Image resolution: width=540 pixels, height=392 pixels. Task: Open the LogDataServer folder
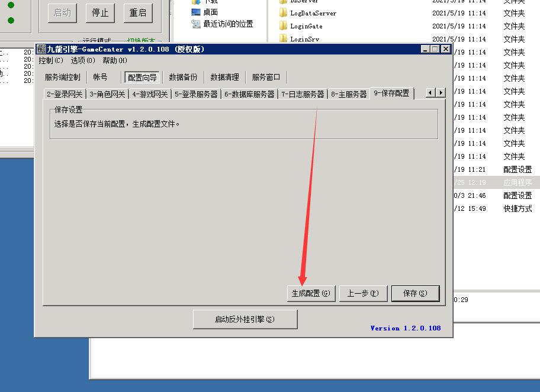click(313, 13)
